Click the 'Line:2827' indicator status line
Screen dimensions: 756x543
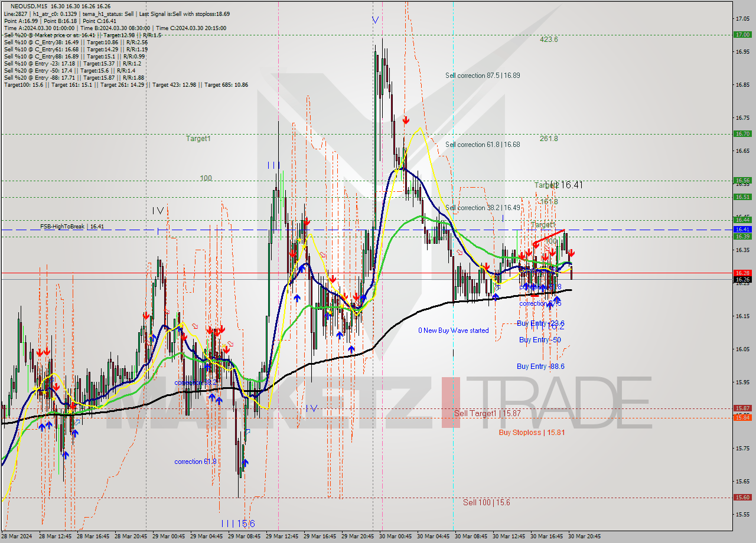click(x=117, y=14)
